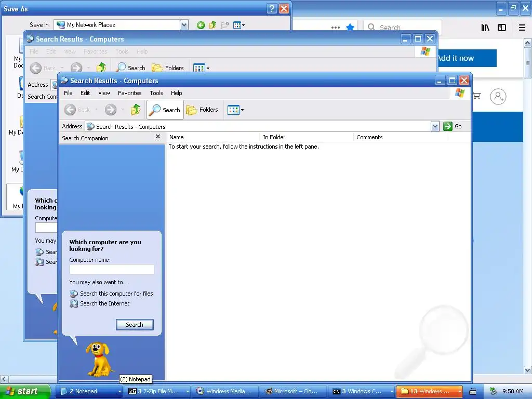Expand the Forward history dropdown arrow in front window
532x399 pixels.
pos(123,110)
